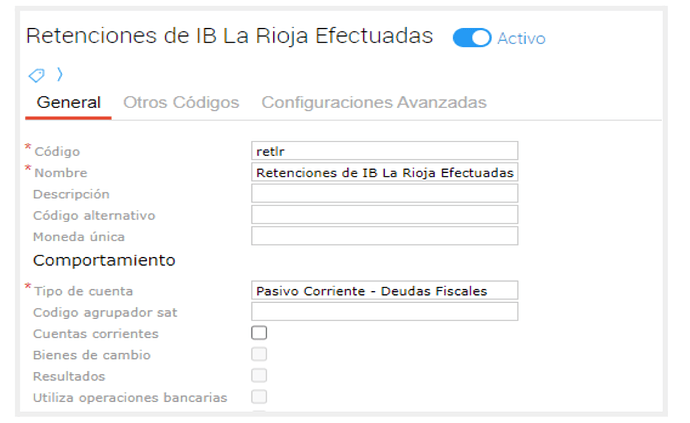Image resolution: width=690 pixels, height=423 pixels.
Task: Click the Retenciones de IB La Rioja Efectuadas heading
Action: point(229,36)
